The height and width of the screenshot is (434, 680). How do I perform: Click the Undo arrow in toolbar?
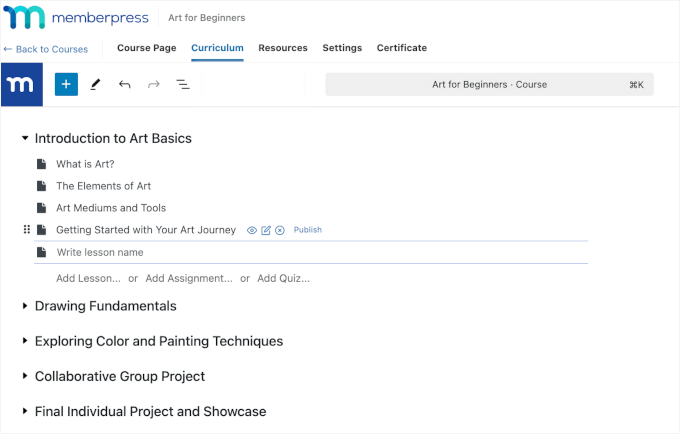124,85
